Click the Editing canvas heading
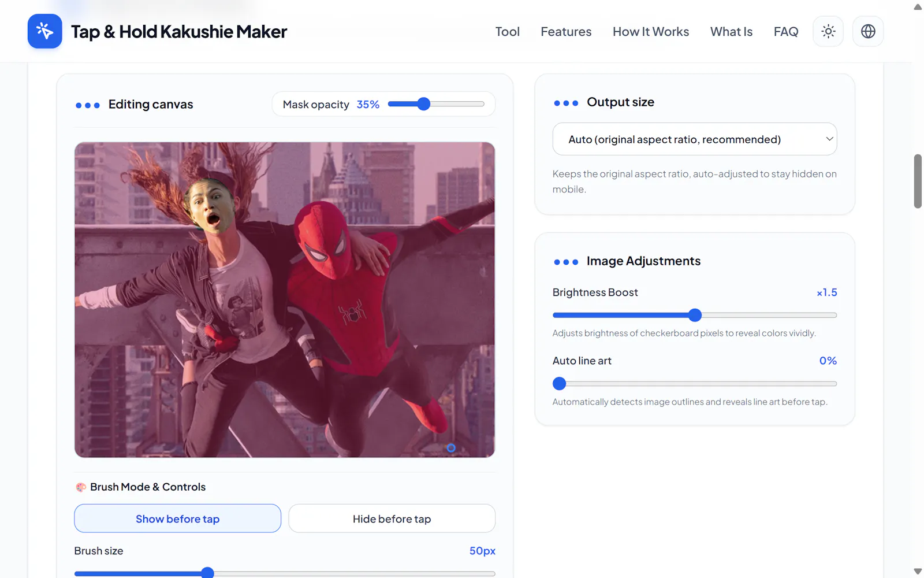This screenshot has height=578, width=924. (x=151, y=105)
